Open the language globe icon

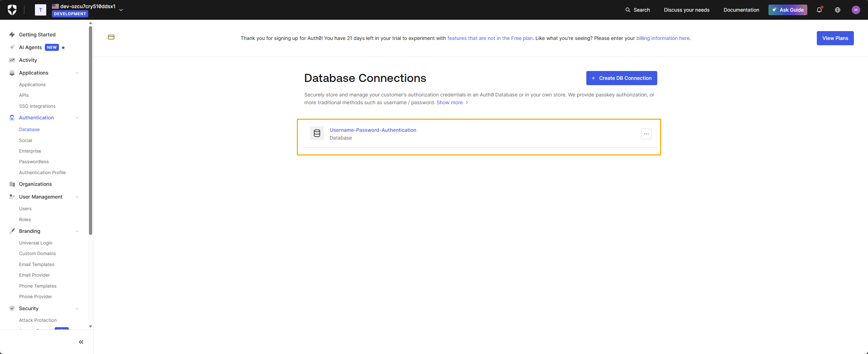point(837,10)
